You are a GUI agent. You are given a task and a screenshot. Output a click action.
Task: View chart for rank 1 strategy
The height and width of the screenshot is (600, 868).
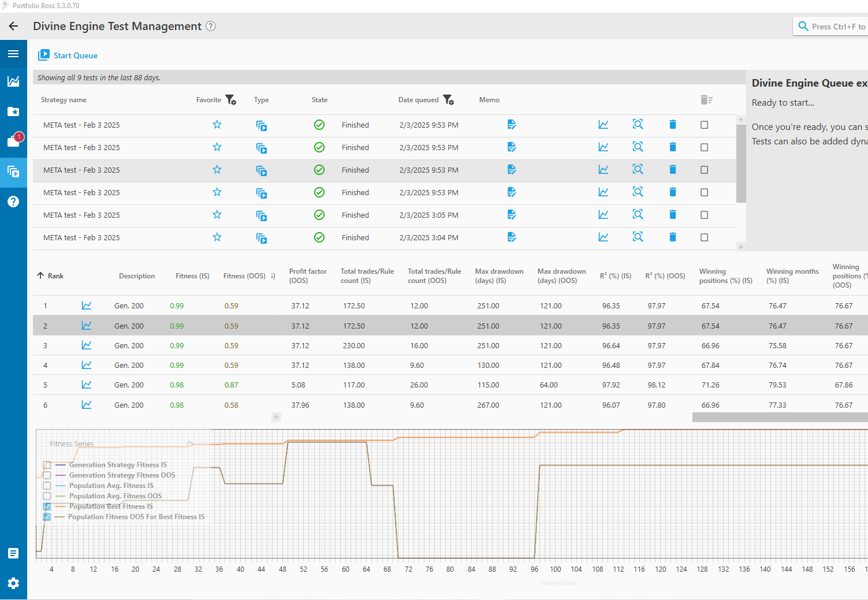coord(87,305)
